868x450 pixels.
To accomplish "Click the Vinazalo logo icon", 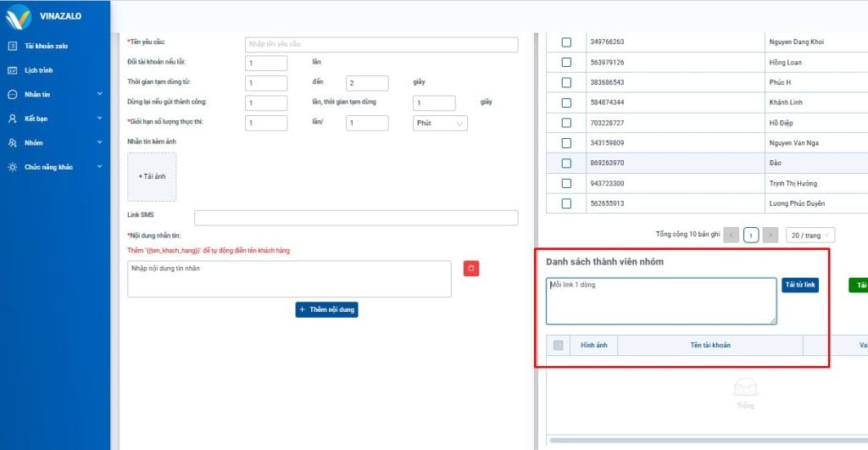I will 19,15.
